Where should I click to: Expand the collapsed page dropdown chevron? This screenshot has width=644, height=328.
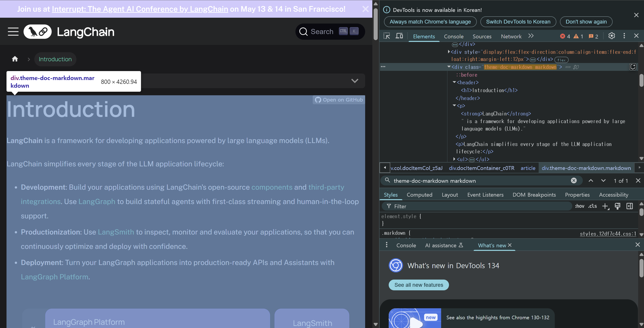[354, 81]
